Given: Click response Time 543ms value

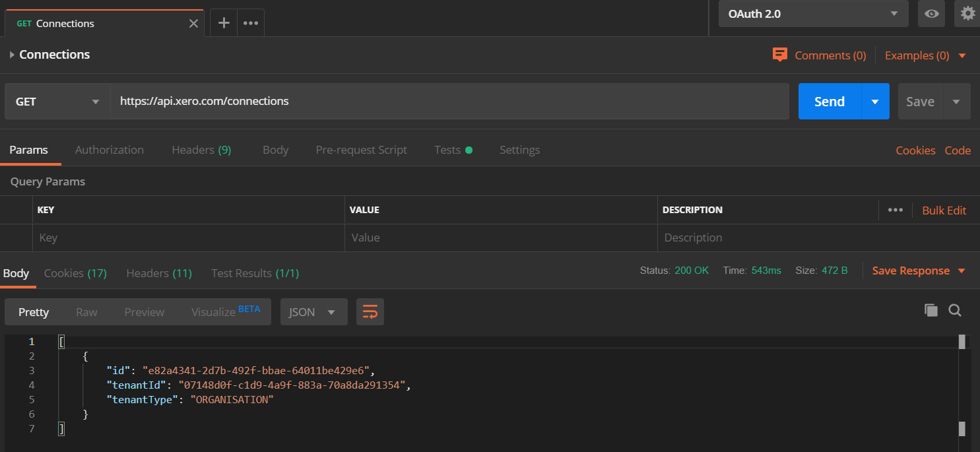Looking at the screenshot, I should coord(766,271).
